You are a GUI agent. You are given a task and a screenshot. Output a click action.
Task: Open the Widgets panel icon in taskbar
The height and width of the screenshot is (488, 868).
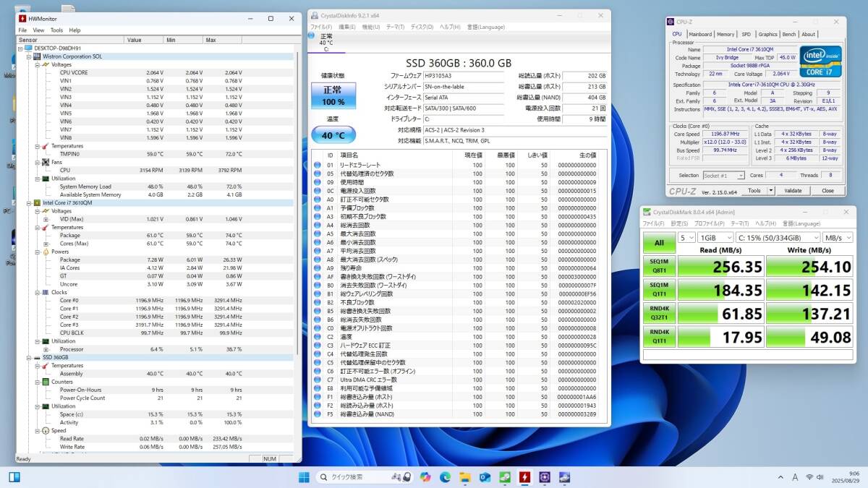[x=14, y=477]
